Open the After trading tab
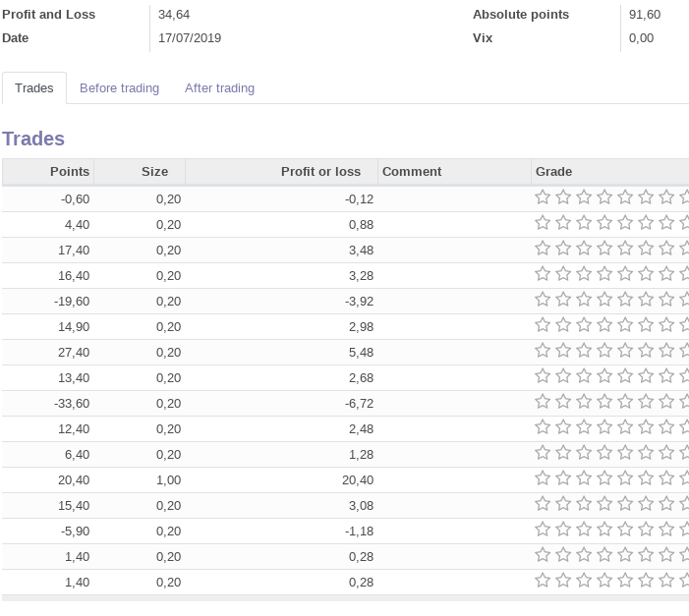The width and height of the screenshot is (689, 616). pyautogui.click(x=219, y=88)
